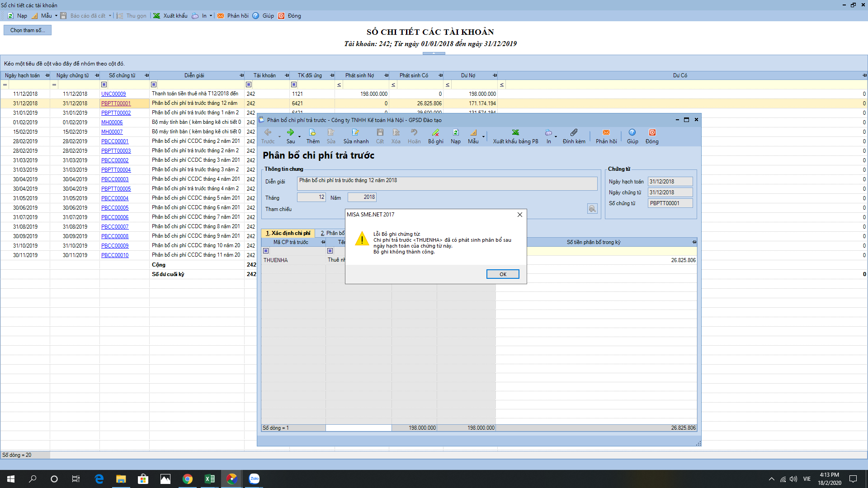Click the Thêm new-voucher icon
Image resolution: width=868 pixels, height=488 pixels.
(312, 132)
